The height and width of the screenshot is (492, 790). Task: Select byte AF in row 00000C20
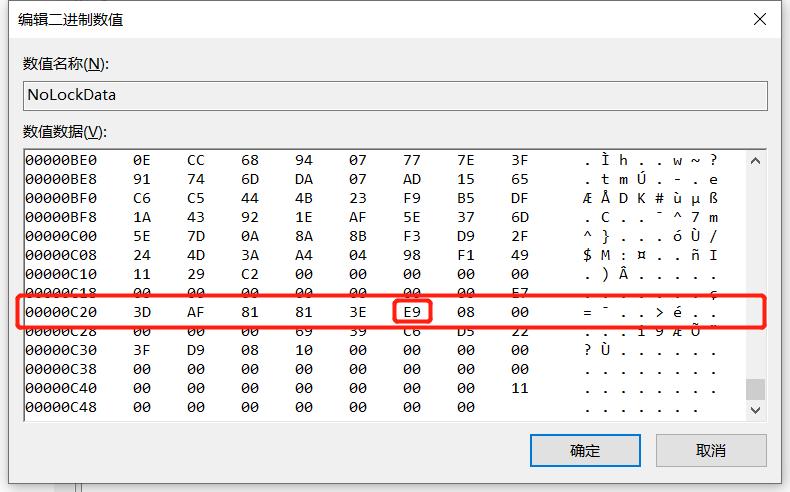tap(196, 312)
